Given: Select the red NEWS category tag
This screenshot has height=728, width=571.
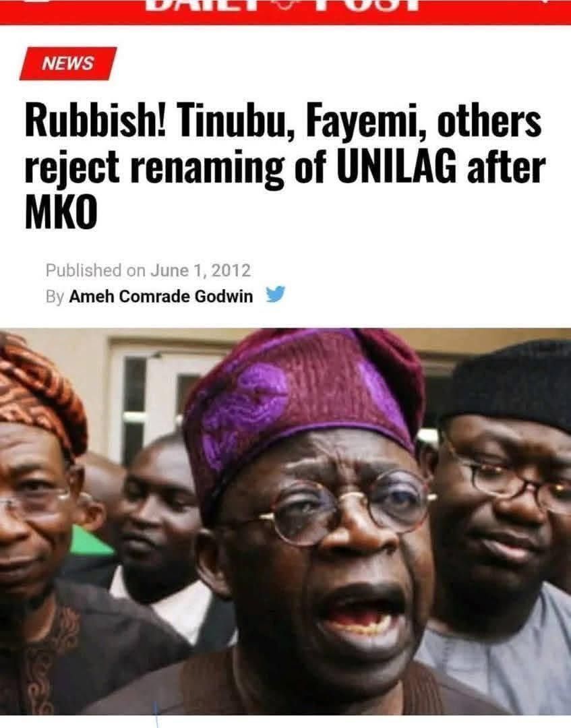Looking at the screenshot, I should [x=68, y=63].
